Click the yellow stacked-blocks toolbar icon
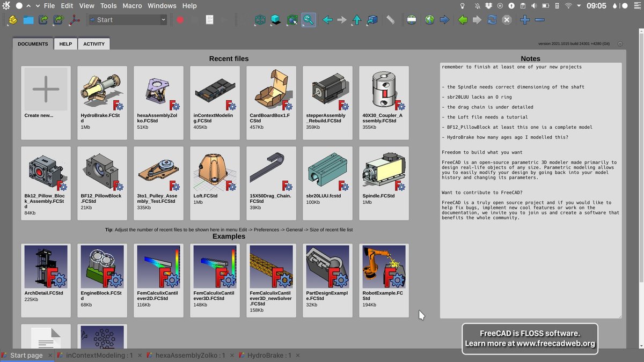 tap(13, 20)
